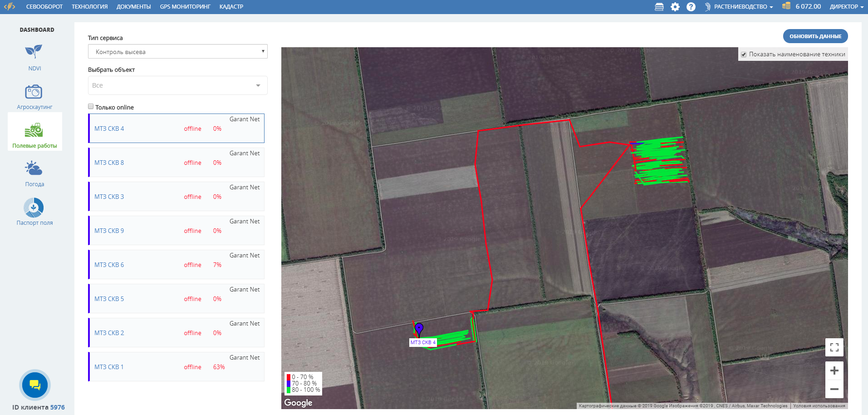Viewport: 868px width, 415px height.
Task: Click the Обновить данные button
Action: [x=815, y=36]
